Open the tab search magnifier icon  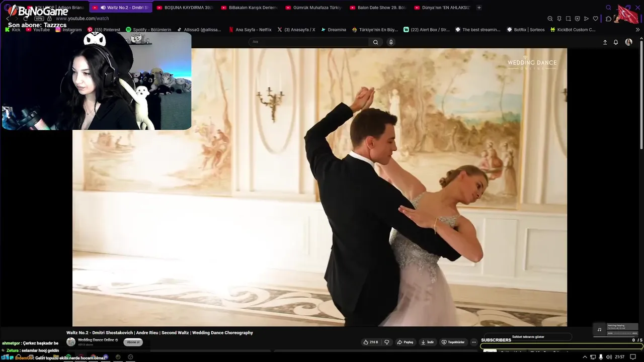pos(609,8)
